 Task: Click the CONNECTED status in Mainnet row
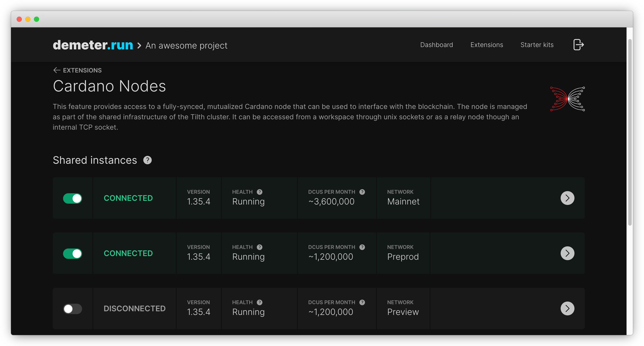click(128, 198)
